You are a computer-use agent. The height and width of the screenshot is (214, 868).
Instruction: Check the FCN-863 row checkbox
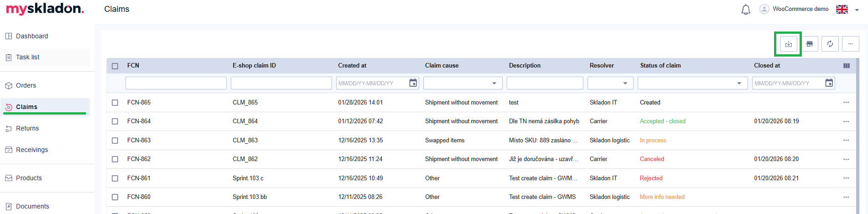coord(115,141)
